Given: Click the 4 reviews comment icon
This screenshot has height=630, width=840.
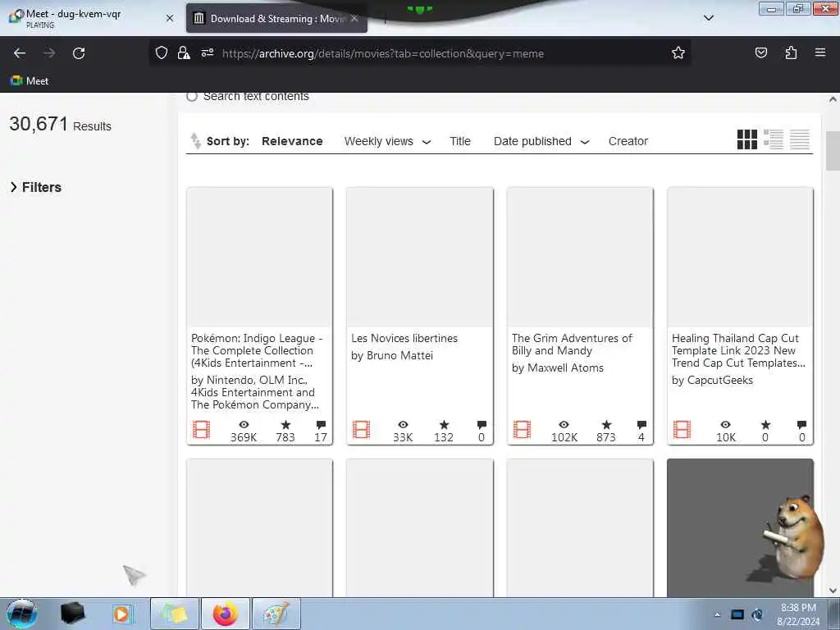Looking at the screenshot, I should 641,425.
